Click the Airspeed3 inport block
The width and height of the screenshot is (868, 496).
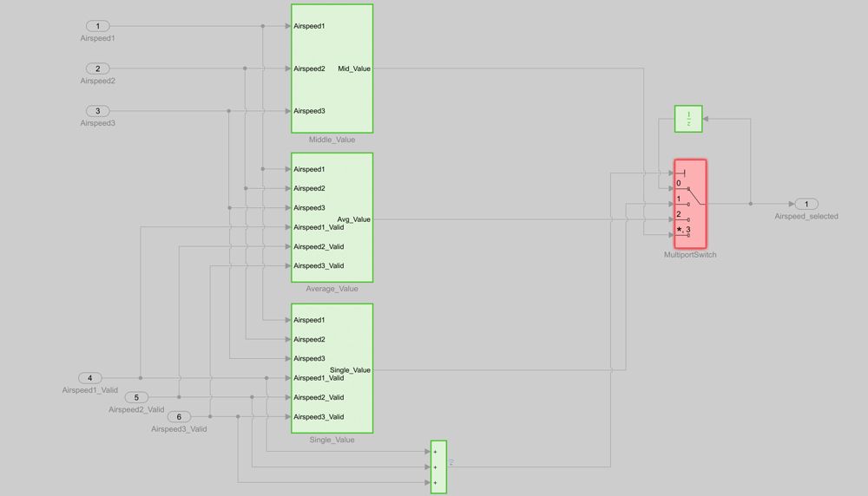click(97, 111)
